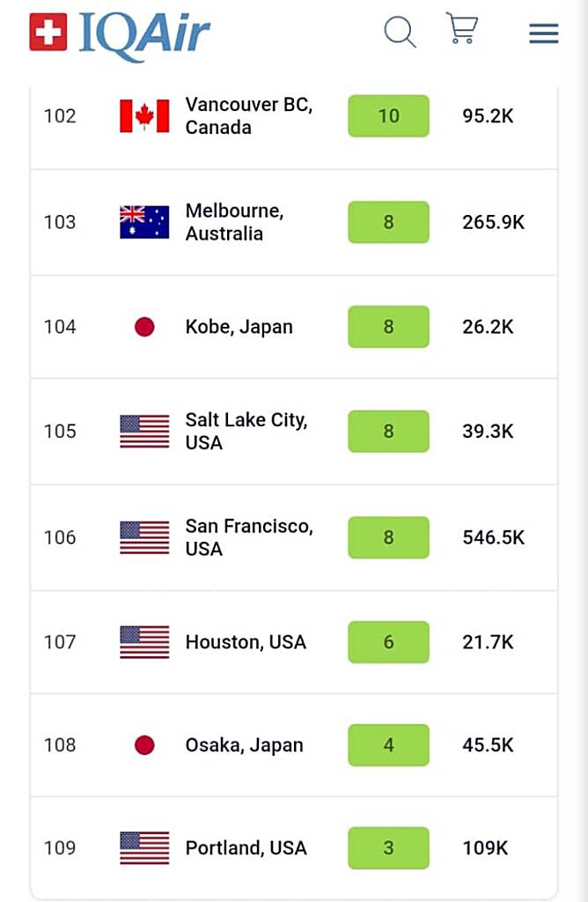Click the IQAir logo

[x=121, y=33]
